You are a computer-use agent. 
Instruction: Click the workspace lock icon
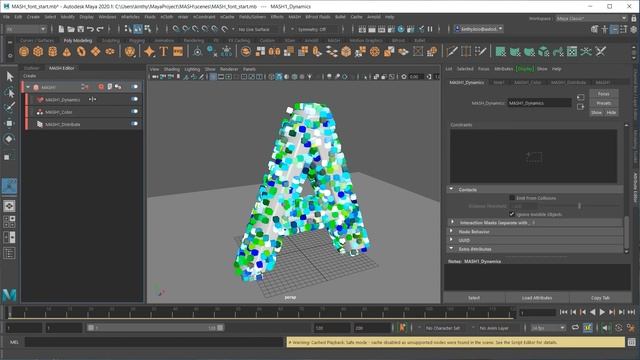(x=633, y=18)
